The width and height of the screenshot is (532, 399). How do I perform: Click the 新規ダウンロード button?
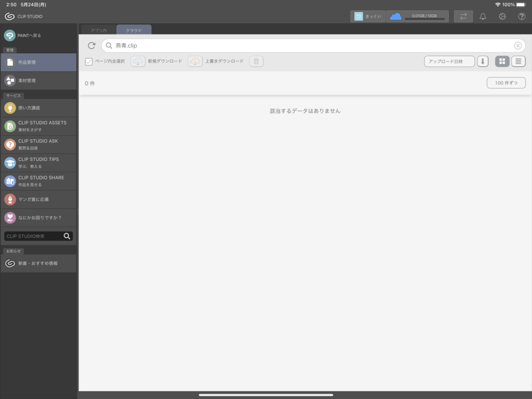click(x=157, y=62)
